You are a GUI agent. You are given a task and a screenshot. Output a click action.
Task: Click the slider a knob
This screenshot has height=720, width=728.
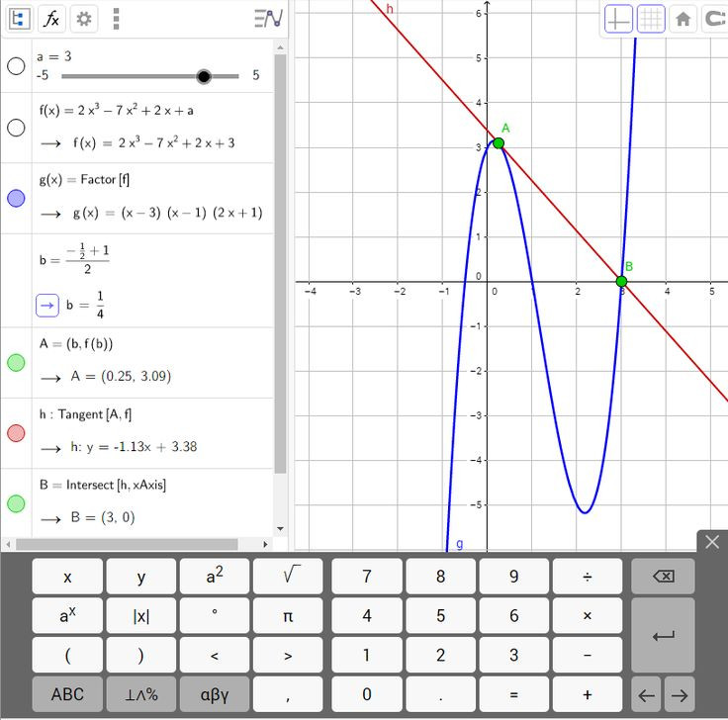click(204, 76)
